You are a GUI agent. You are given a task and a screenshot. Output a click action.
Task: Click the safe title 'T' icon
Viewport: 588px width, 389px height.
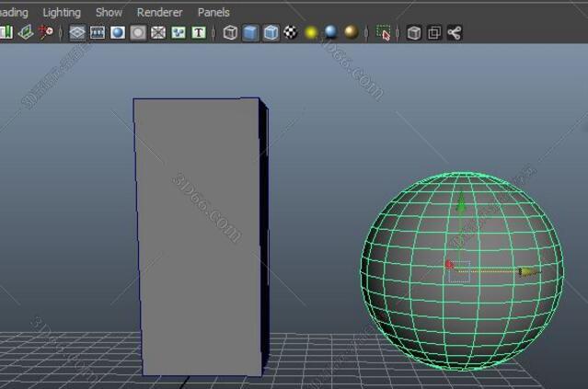pyautogui.click(x=199, y=33)
